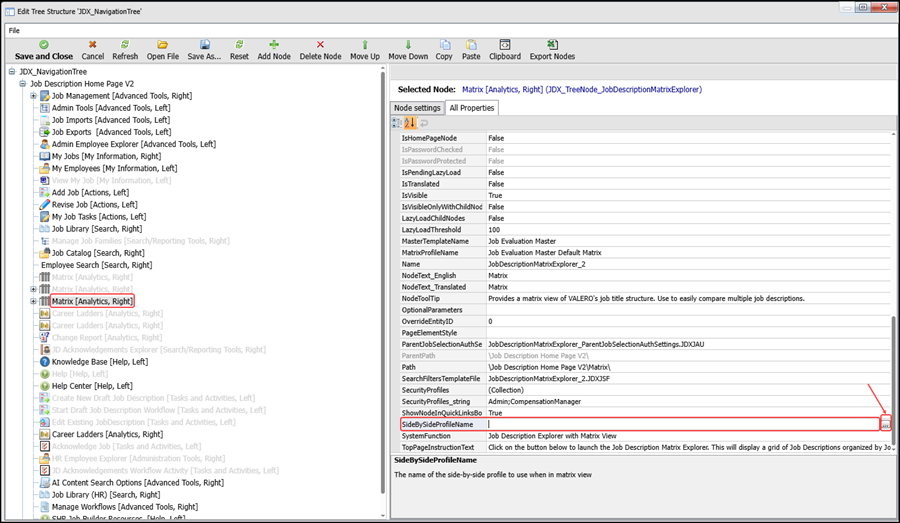Select Knowledge Base [Help, Left] tree item
Viewport: 900px width, 523px height.
(x=100, y=362)
